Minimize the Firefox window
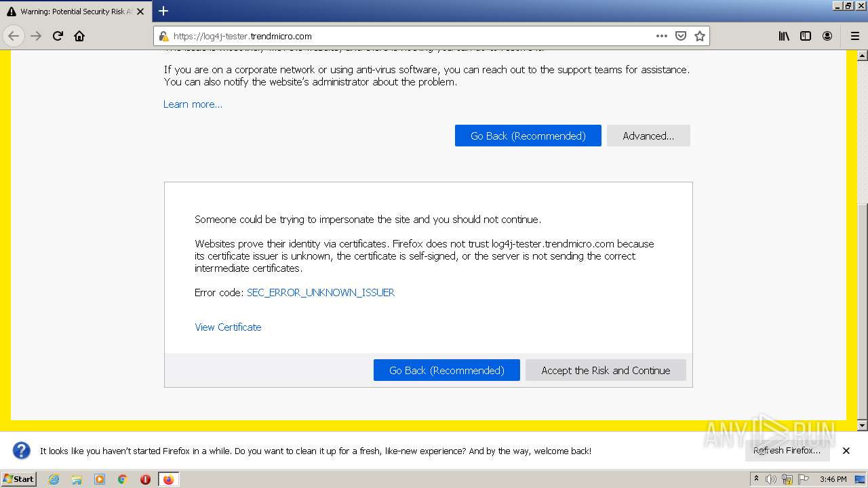868x488 pixels. (837, 6)
